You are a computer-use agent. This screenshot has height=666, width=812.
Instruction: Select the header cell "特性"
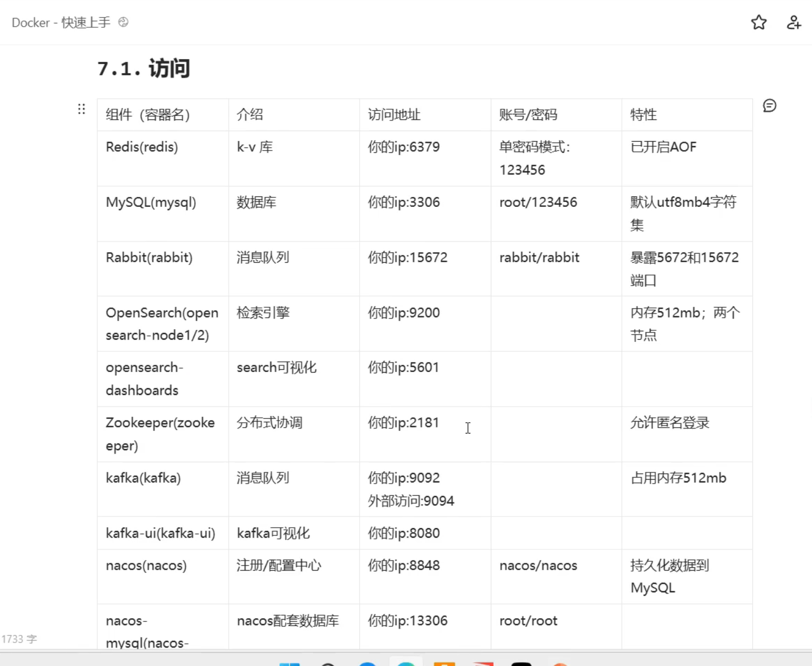click(x=687, y=115)
